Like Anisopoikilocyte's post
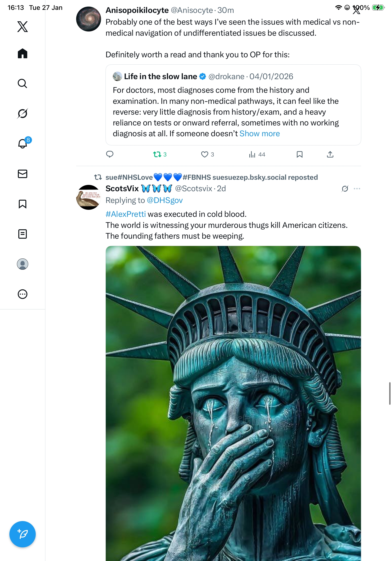The image size is (392, 561). (204, 154)
